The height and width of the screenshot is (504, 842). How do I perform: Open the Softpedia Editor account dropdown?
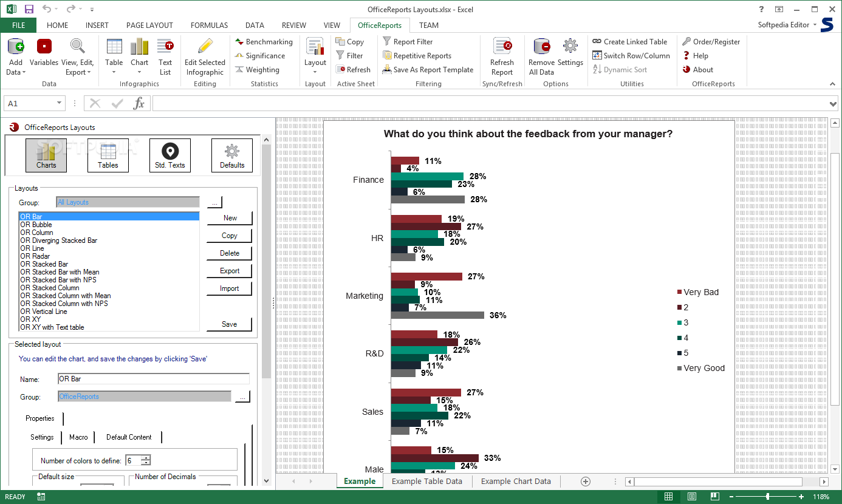[x=815, y=25]
